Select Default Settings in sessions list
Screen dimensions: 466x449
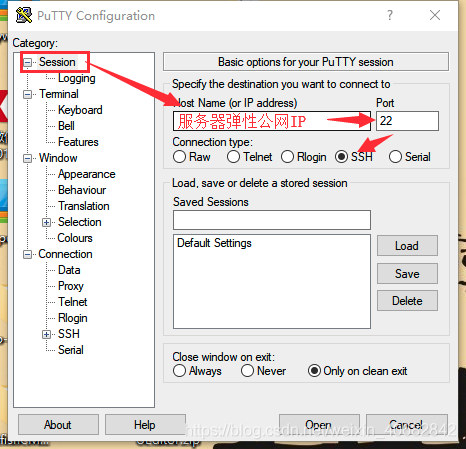point(214,243)
